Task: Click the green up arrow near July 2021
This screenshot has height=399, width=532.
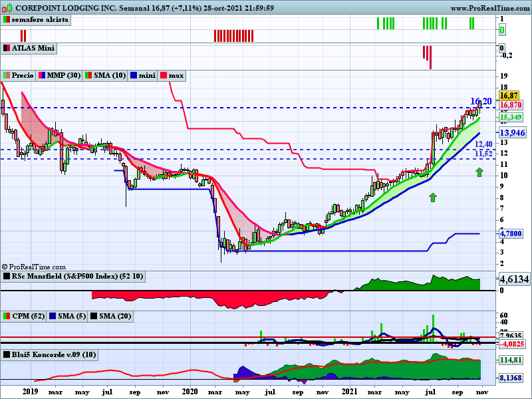Action: (x=433, y=198)
